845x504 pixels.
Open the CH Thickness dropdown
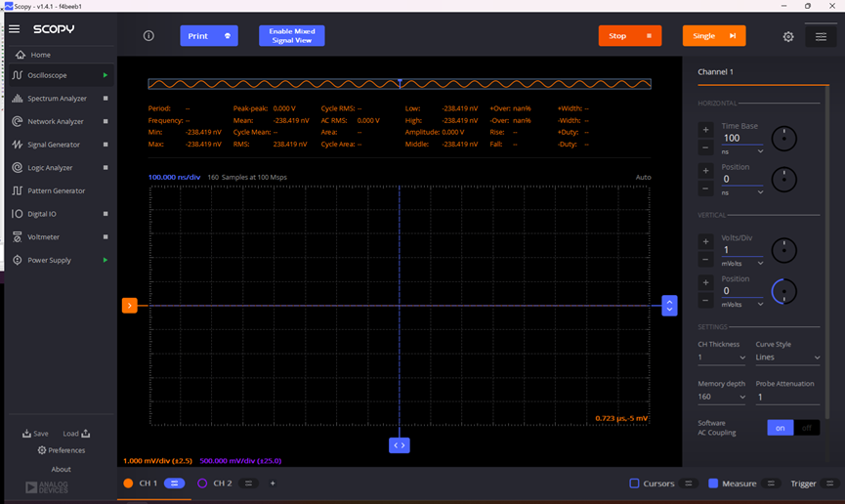722,357
